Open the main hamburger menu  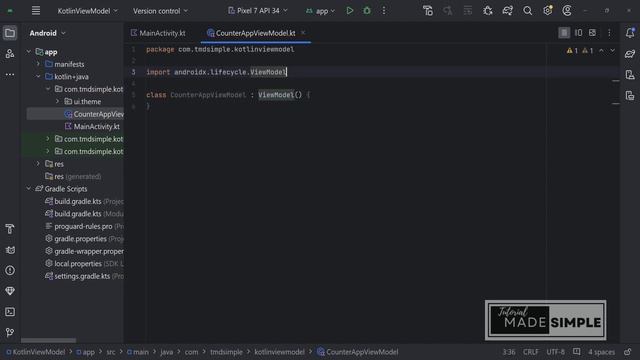36,11
